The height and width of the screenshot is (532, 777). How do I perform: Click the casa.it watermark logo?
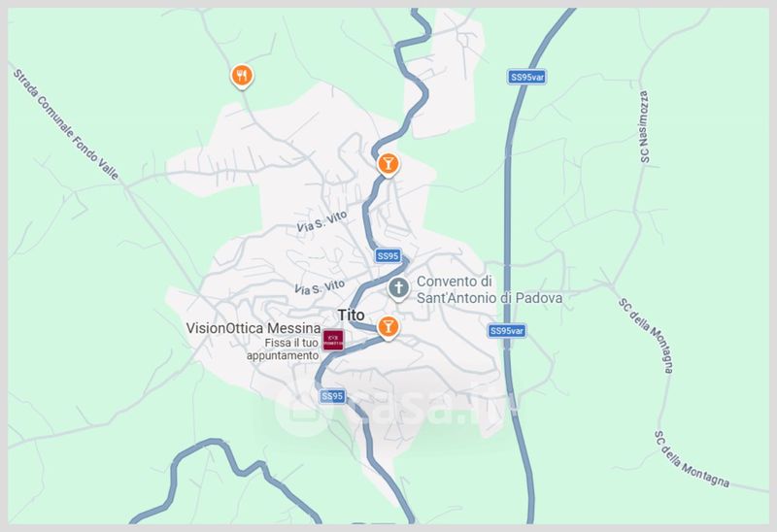(396, 409)
